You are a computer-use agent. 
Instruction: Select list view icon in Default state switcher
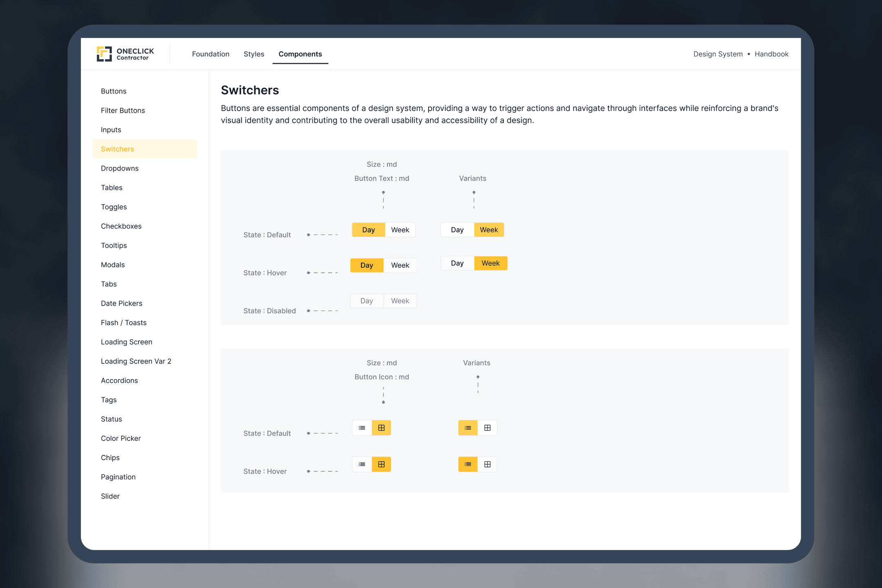[362, 428]
